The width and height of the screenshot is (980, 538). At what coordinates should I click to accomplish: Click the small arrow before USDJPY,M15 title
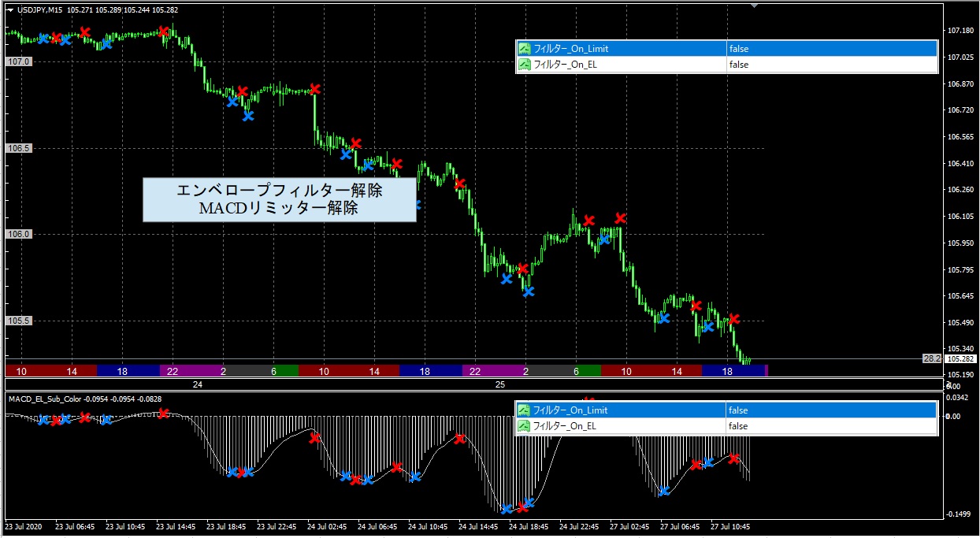click(x=10, y=10)
